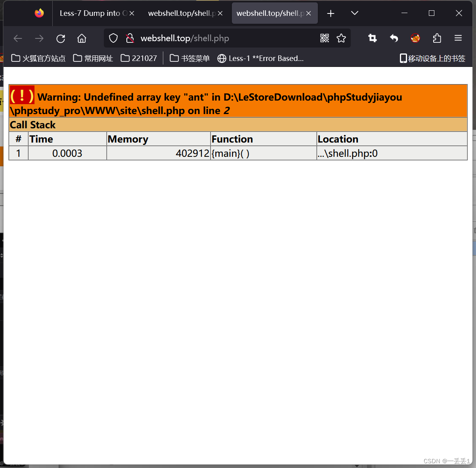Bookmark this page with the star
Viewport: 476px width, 468px height.
tap(341, 38)
